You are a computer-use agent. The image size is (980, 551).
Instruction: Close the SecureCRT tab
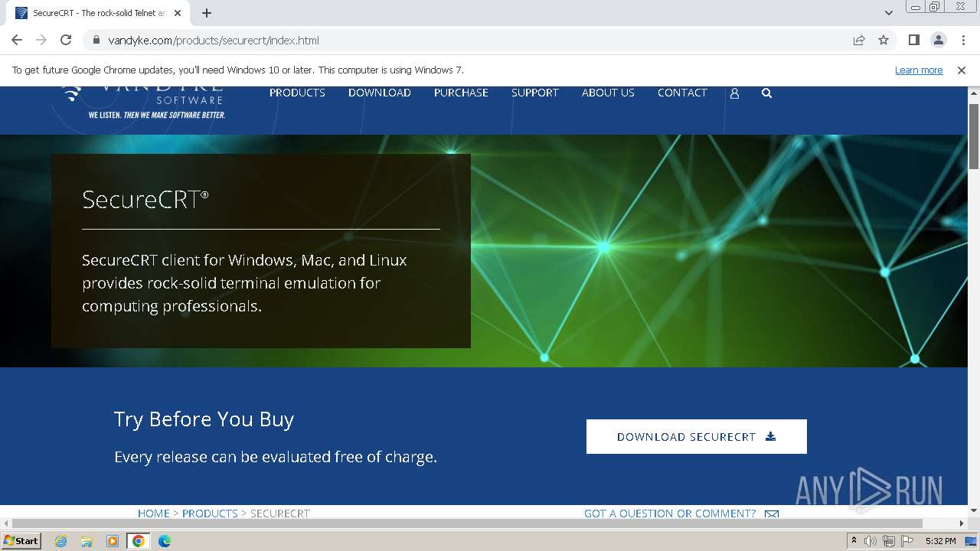[178, 13]
